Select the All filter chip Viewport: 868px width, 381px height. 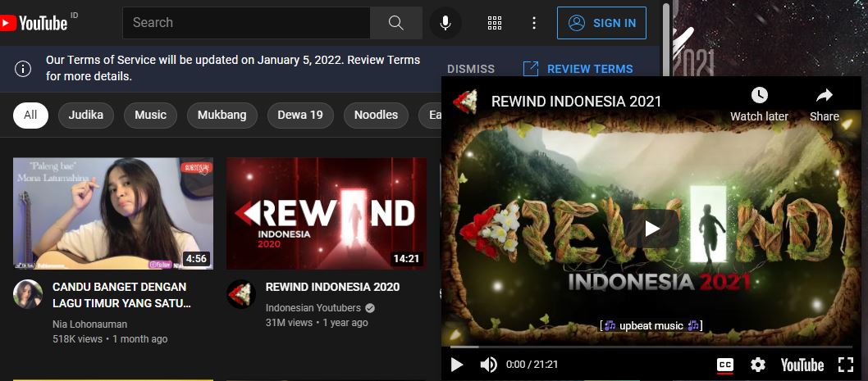pyautogui.click(x=30, y=115)
